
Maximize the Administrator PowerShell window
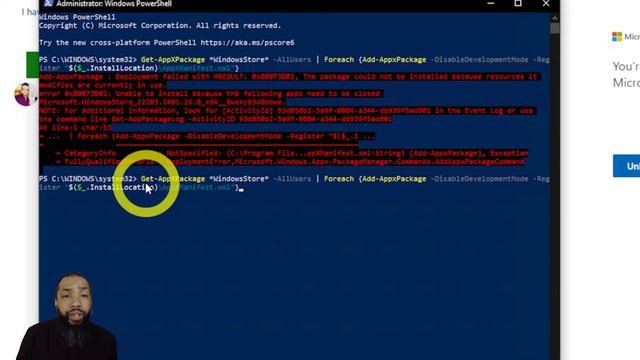coord(518,3)
